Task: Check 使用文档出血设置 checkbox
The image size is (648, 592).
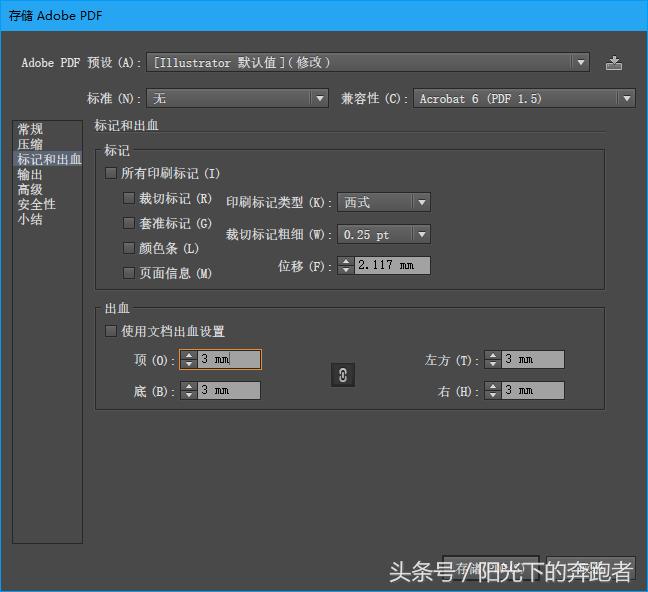Action: [x=110, y=331]
